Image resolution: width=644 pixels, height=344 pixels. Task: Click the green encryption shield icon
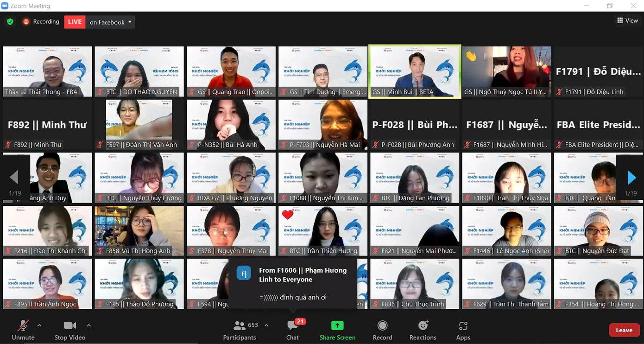point(10,22)
